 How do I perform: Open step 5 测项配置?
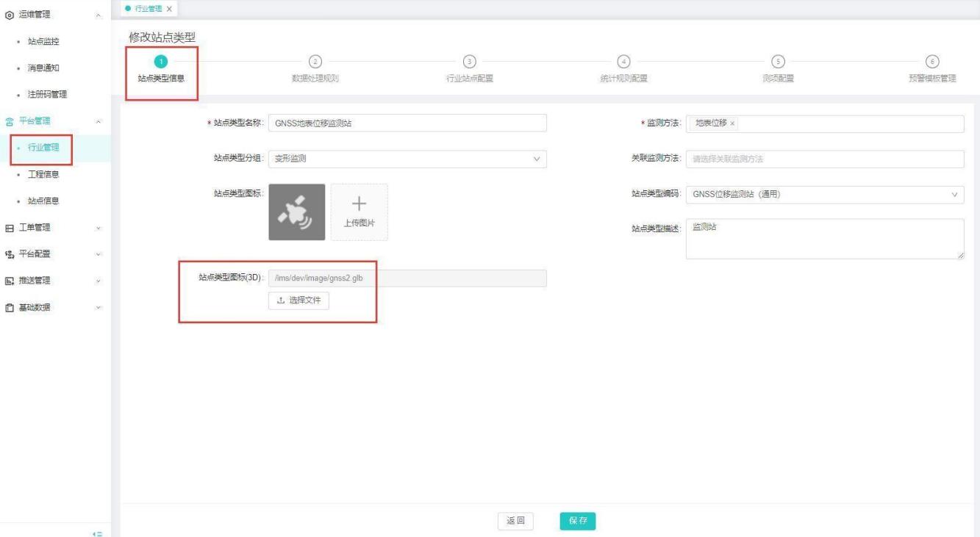[x=778, y=62]
